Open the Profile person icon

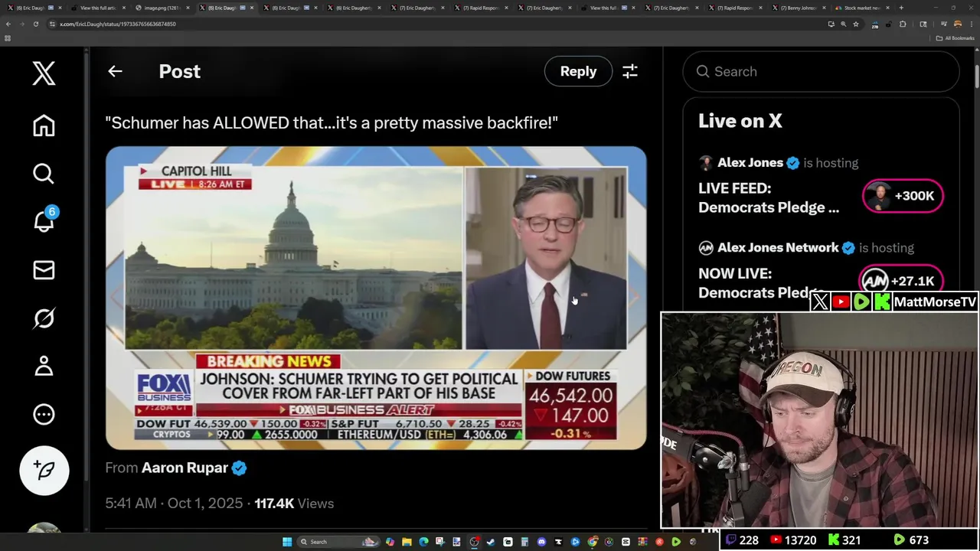(x=44, y=366)
